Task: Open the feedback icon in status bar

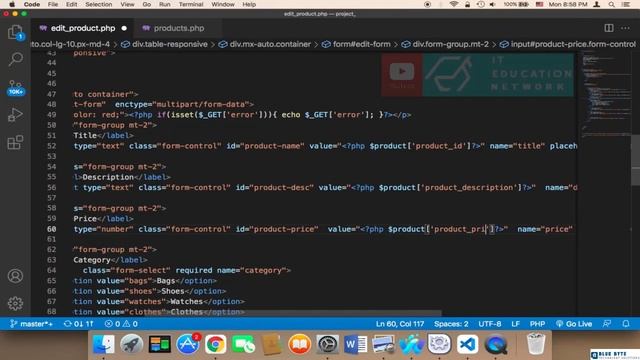Action: [x=607, y=324]
